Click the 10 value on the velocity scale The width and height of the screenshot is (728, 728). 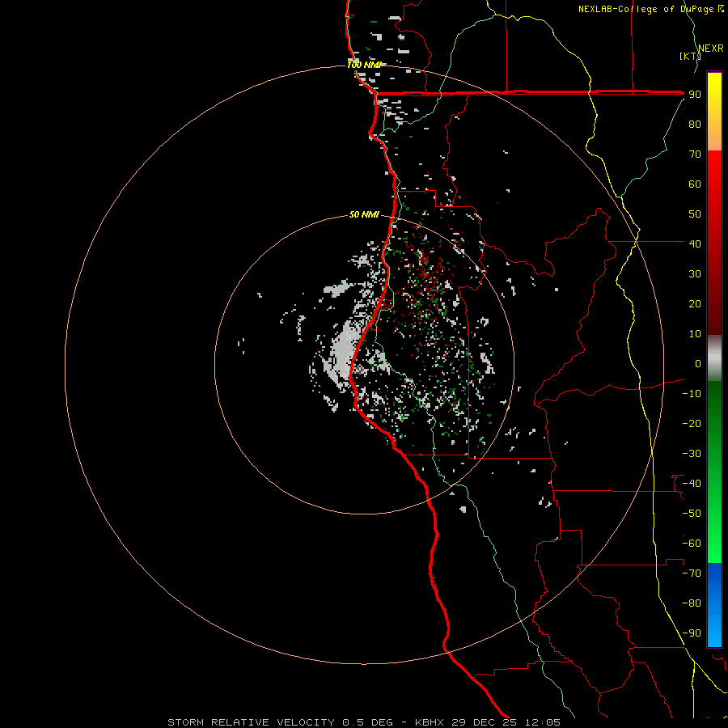tap(695, 334)
